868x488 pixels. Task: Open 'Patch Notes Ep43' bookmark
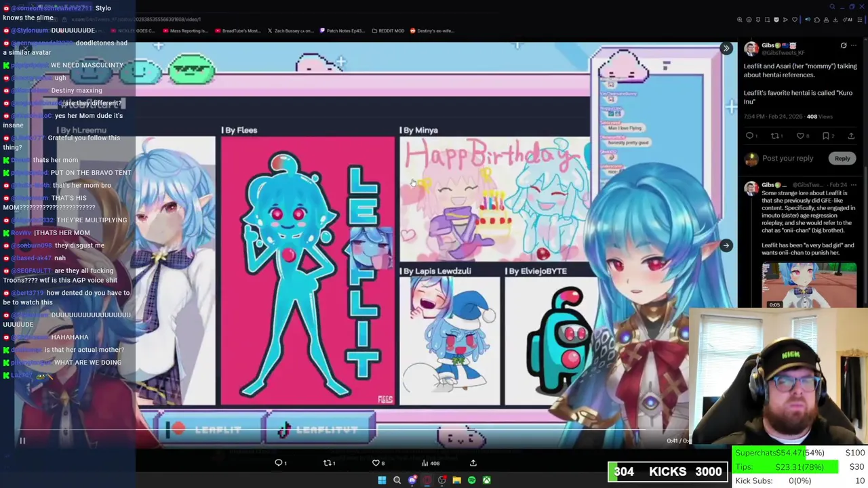342,30
